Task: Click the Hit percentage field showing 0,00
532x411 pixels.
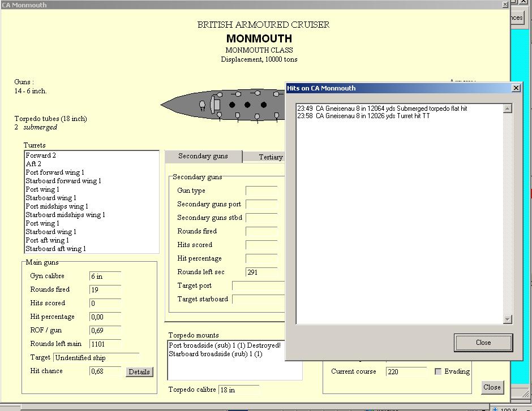Action: [x=105, y=317]
